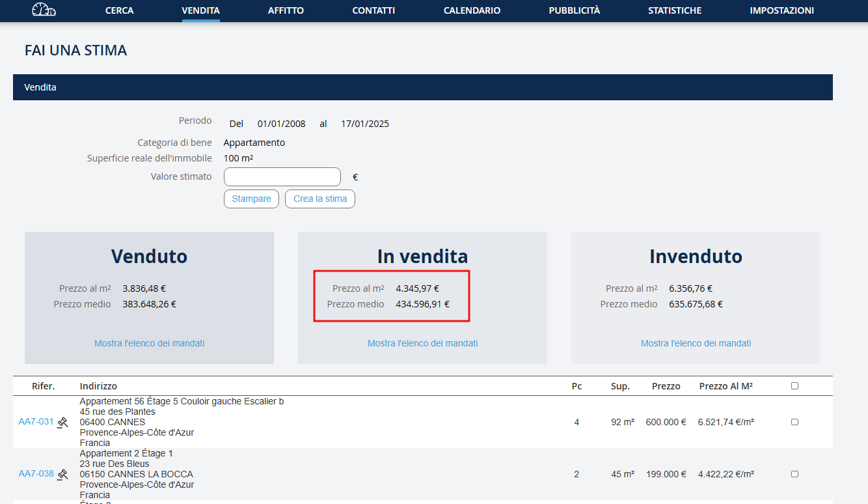Click the Valore stimato input field

(x=282, y=177)
